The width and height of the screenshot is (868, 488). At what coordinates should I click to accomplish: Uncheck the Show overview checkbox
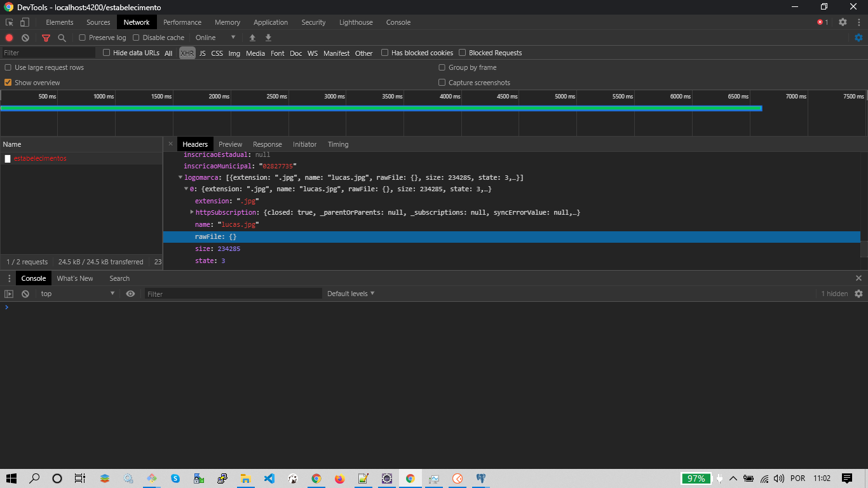(8, 83)
